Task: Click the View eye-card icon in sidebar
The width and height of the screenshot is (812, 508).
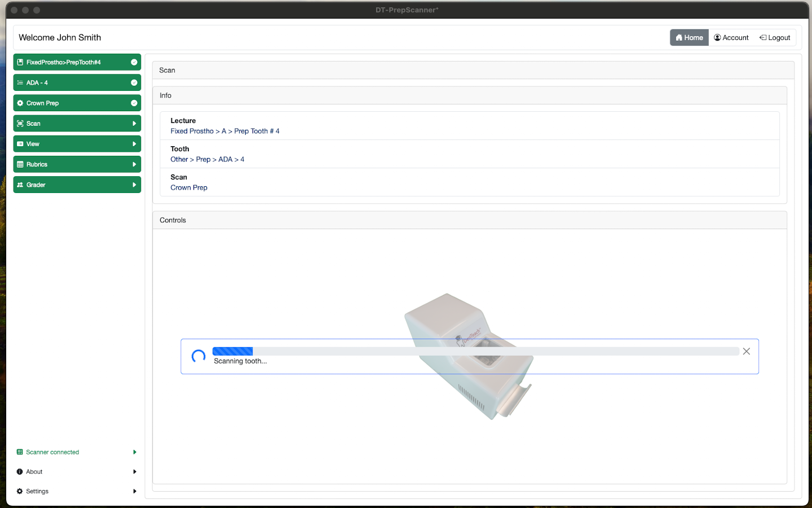Action: tap(20, 144)
